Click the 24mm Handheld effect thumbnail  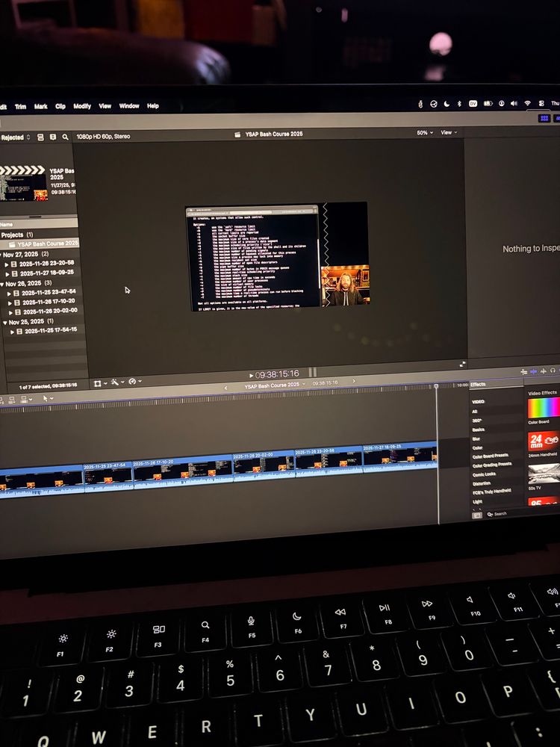click(544, 441)
